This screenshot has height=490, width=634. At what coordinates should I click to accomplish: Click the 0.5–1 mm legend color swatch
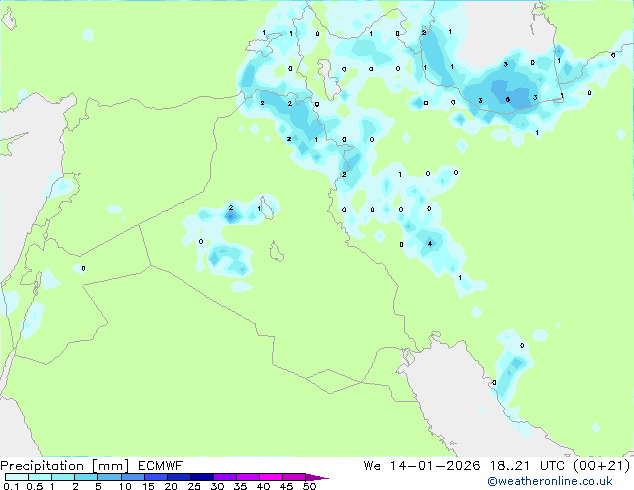[40, 477]
